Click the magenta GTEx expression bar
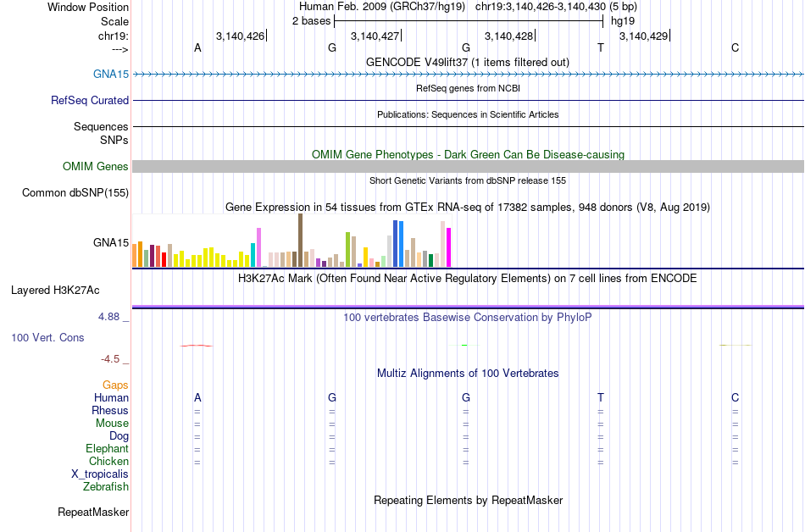This screenshot has width=805, height=532. 449,247
